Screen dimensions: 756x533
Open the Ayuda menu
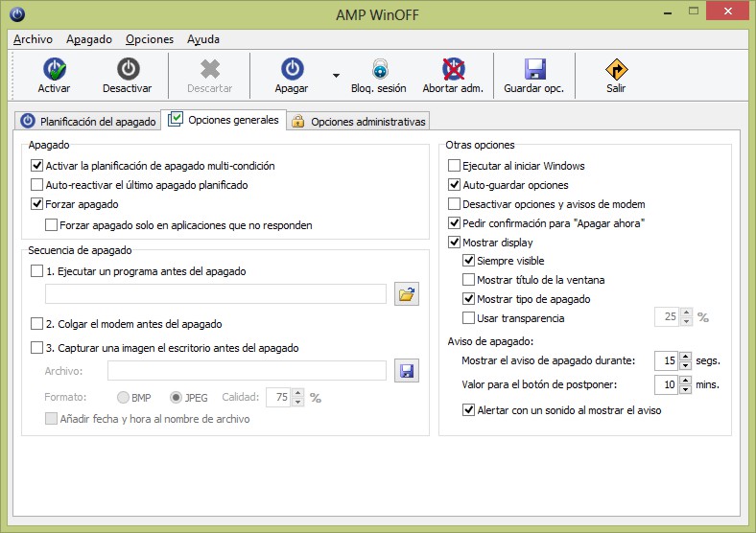pos(203,39)
